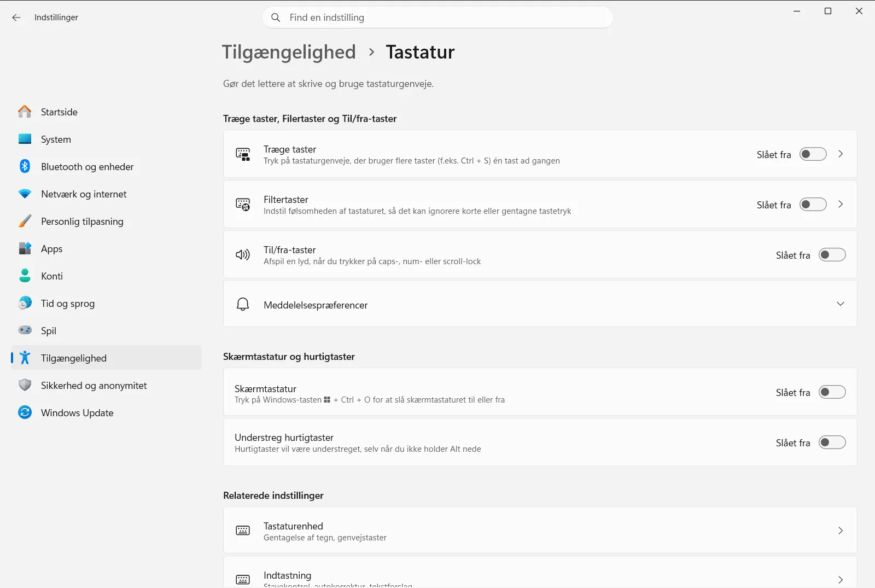Click the back arrow icon
This screenshot has height=588, width=875.
tap(16, 18)
